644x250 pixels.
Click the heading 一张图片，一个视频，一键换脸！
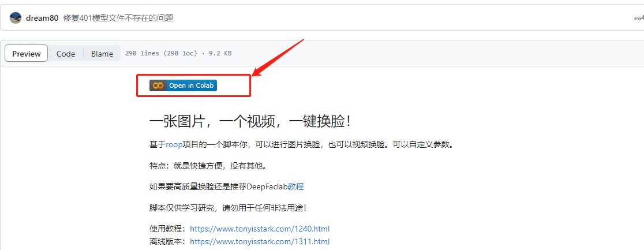(x=251, y=121)
